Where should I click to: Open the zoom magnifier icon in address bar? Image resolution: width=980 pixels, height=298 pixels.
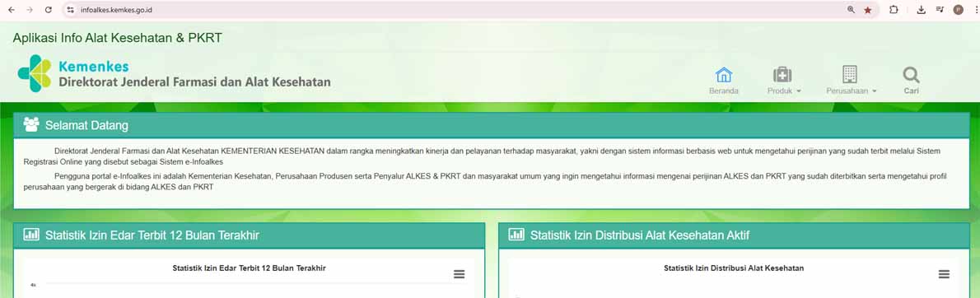point(851,10)
